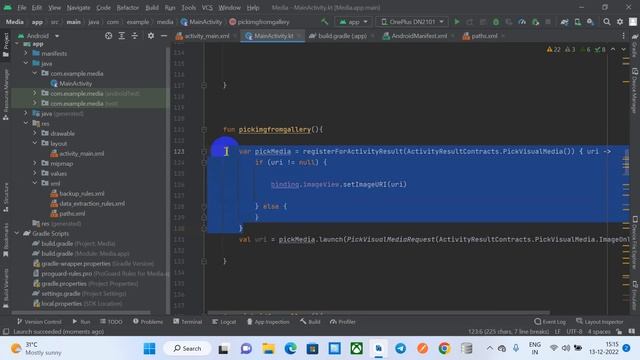Select opened file target icon in Project panel
Viewport: 640px width, 360px height.
click(x=109, y=36)
